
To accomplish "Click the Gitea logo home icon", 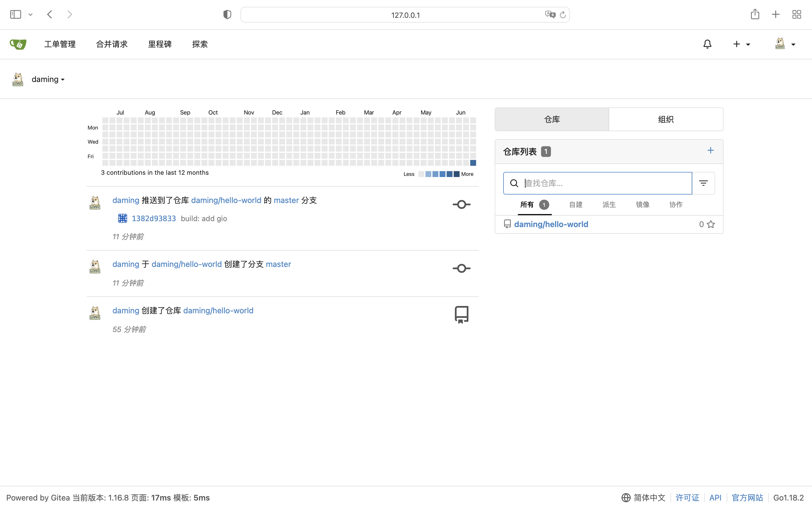I will 18,44.
